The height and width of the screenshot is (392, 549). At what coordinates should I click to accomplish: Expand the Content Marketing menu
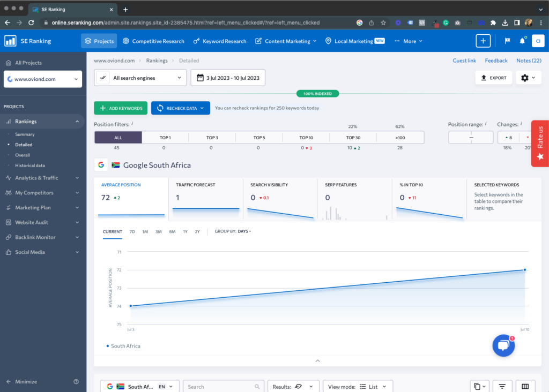(x=286, y=41)
